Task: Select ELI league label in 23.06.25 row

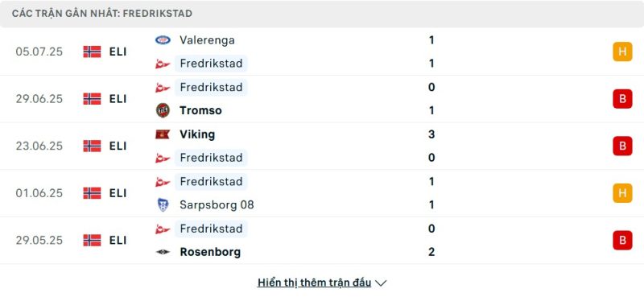Action: click(118, 146)
